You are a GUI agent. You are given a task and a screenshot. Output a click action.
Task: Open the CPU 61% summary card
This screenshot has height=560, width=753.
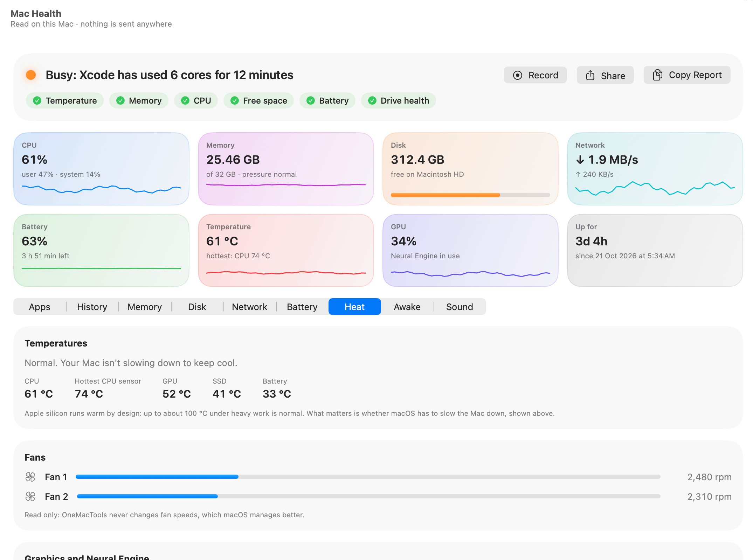(101, 169)
